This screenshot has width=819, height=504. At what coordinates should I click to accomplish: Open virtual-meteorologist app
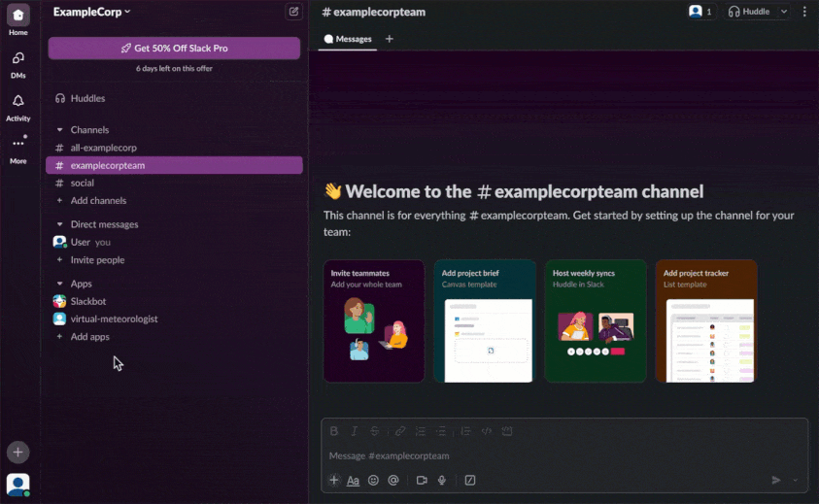pyautogui.click(x=173, y=319)
